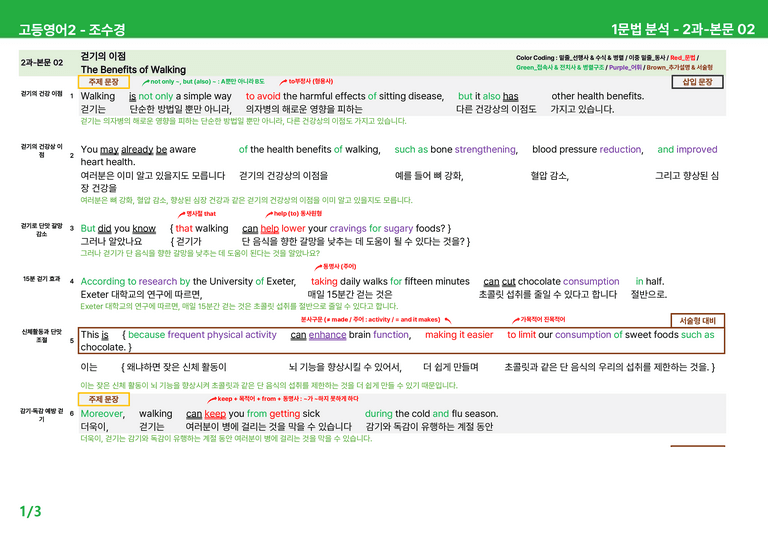768x543 pixels.
Task: Click the red arrow beside 'keep + 목적어 + from' note
Action: tap(212, 400)
